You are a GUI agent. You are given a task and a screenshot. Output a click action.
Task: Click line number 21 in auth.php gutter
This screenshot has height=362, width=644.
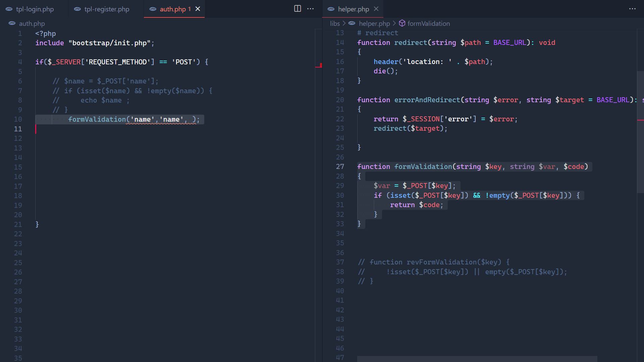[x=18, y=225]
